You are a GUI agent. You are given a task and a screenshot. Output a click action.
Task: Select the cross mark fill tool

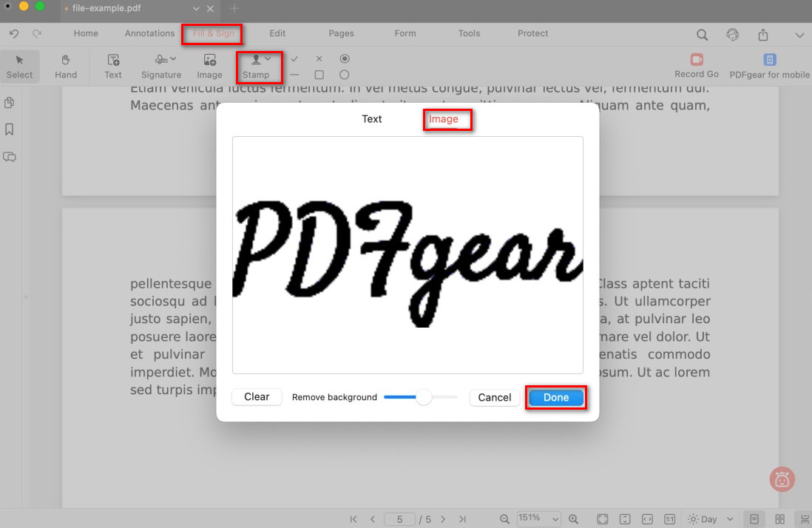point(319,59)
